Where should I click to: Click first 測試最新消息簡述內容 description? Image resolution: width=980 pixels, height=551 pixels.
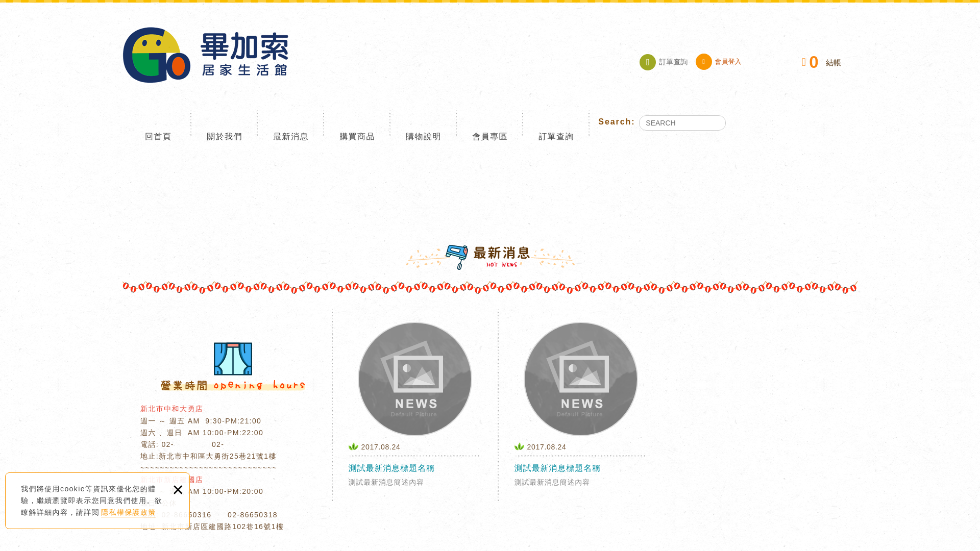(x=386, y=482)
